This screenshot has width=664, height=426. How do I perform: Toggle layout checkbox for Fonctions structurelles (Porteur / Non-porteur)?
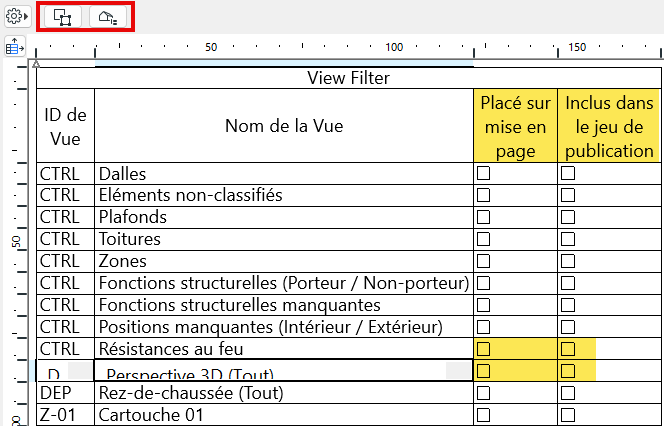point(483,283)
